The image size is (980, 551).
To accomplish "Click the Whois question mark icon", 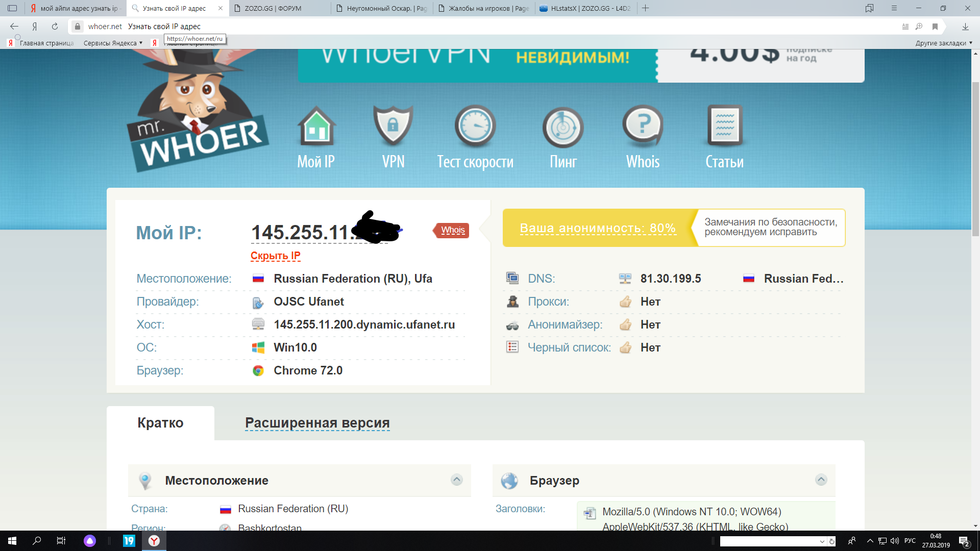I will (x=643, y=126).
